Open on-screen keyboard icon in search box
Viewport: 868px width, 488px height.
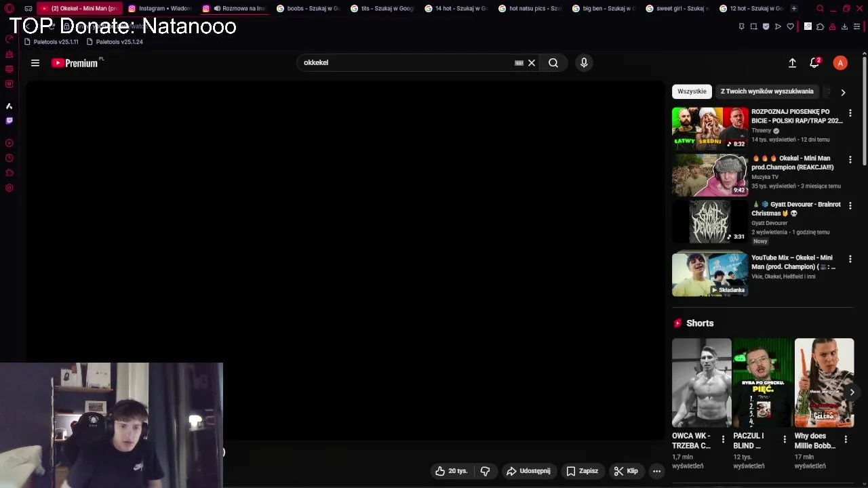(519, 63)
